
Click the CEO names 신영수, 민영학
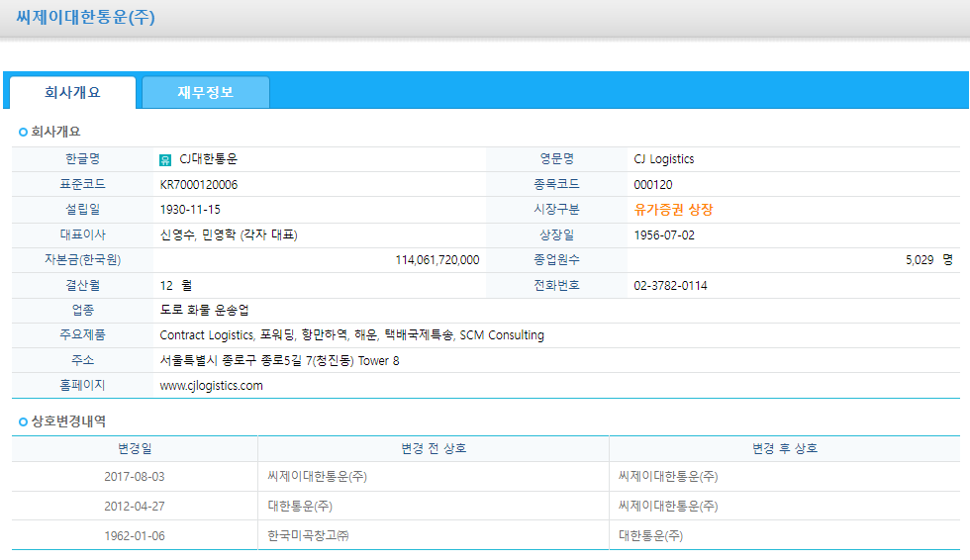pyautogui.click(x=198, y=234)
